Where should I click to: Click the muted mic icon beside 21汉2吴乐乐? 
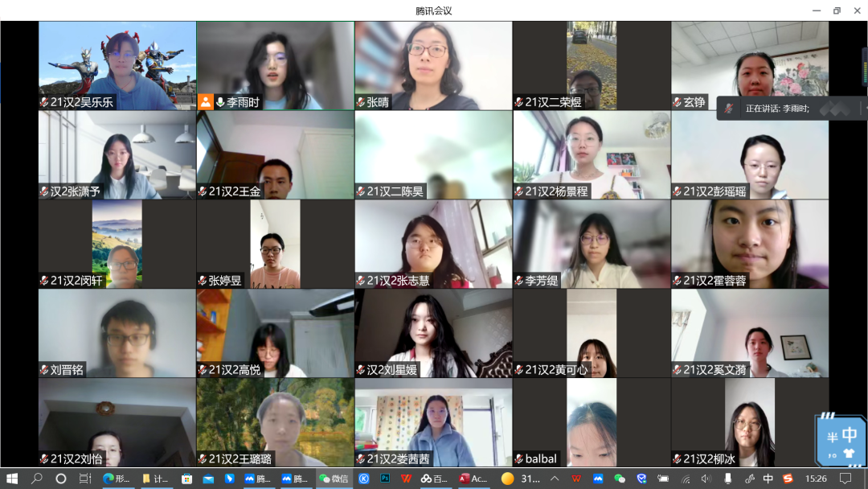point(44,102)
